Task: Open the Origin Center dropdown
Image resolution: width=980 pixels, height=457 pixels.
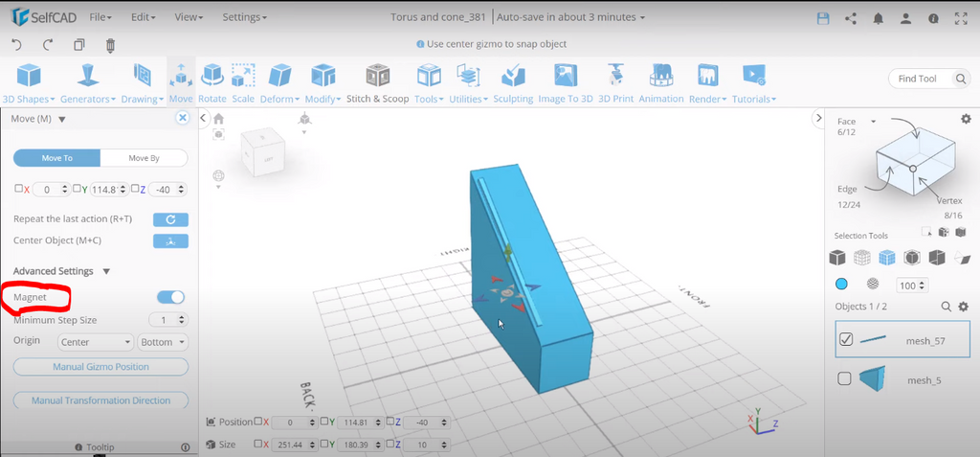Action: [96, 342]
